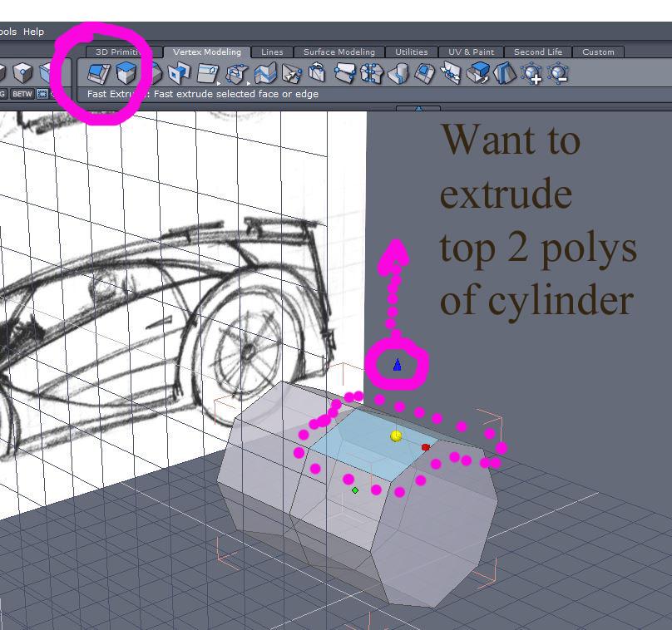Switch to the Vertex Modeling tab

207,52
